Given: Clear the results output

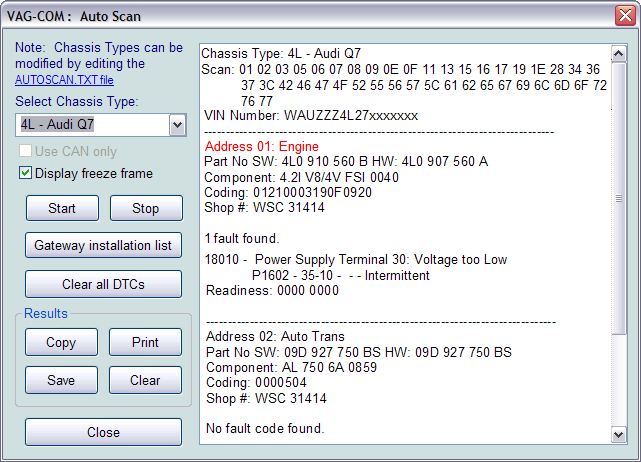Looking at the screenshot, I should [145, 380].
